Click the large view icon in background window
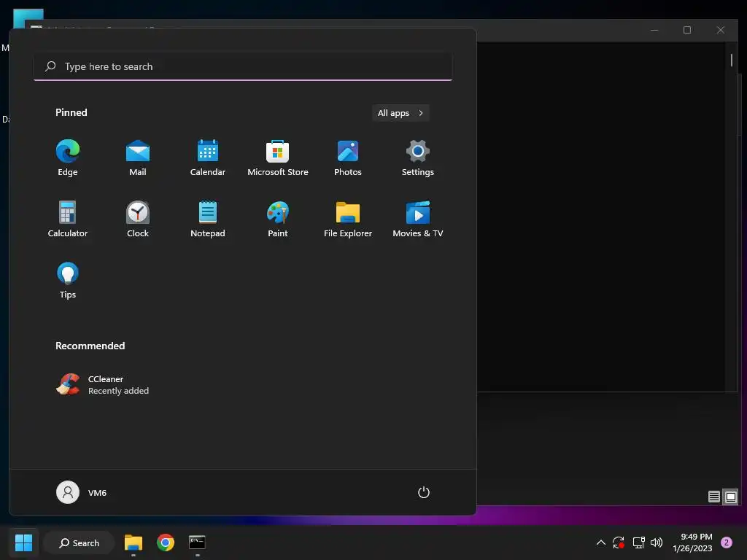This screenshot has width=747, height=560. click(731, 497)
